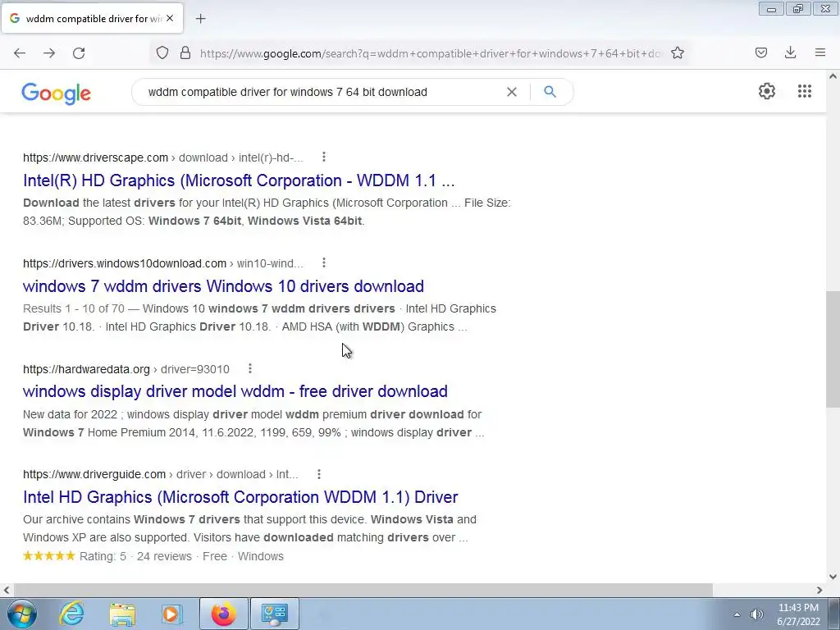
Task: Open the Firefox downloads panel
Action: tap(790, 52)
